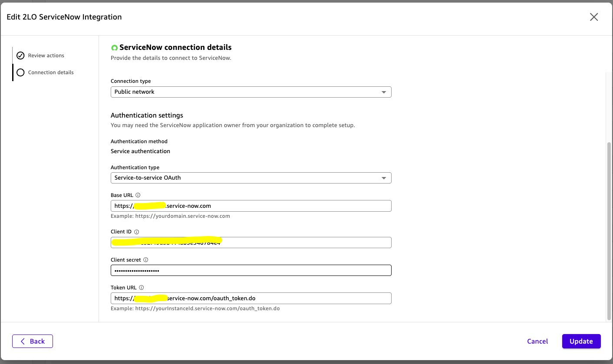Select the Connection details step circle
This screenshot has height=364, width=613.
(x=20, y=72)
